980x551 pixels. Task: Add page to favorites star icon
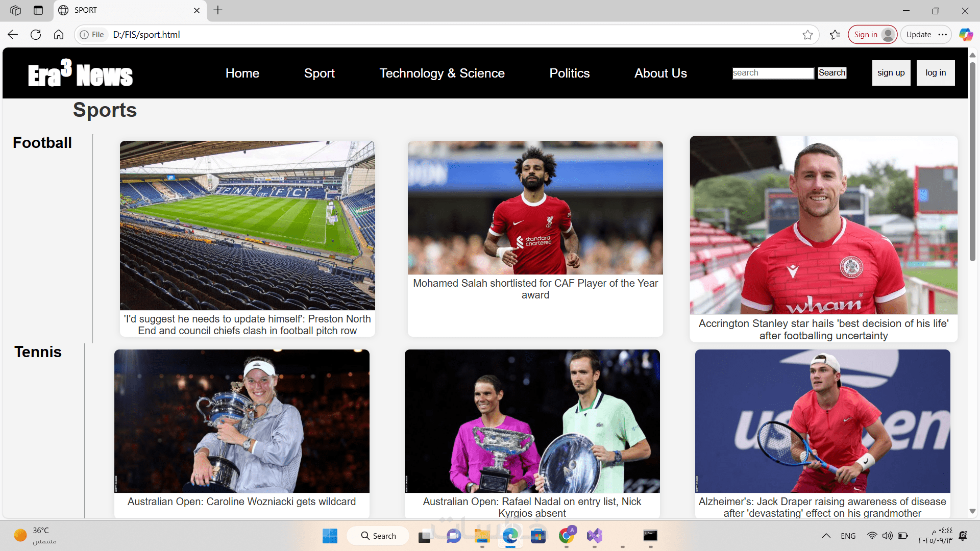[x=807, y=35]
